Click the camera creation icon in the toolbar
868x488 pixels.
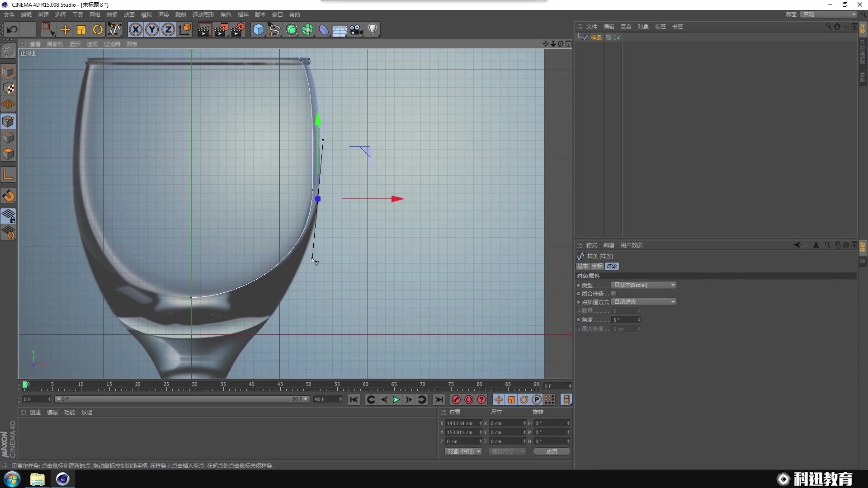pos(356,29)
